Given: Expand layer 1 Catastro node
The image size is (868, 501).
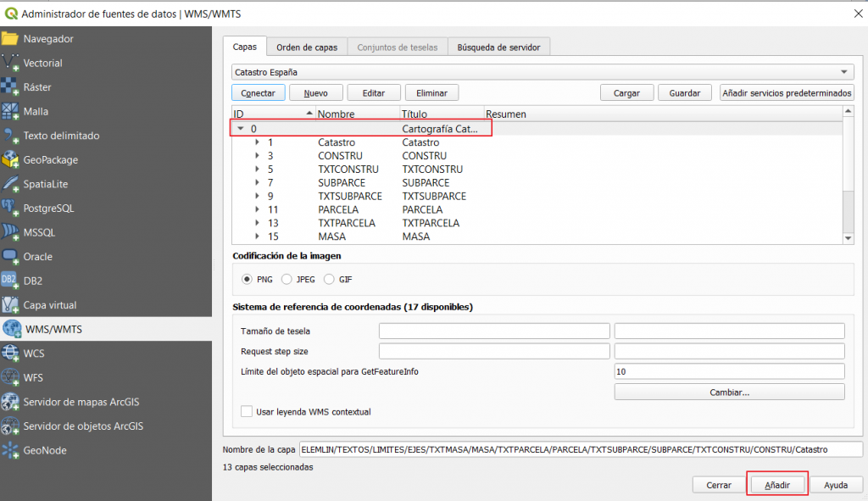Looking at the screenshot, I should click(258, 142).
